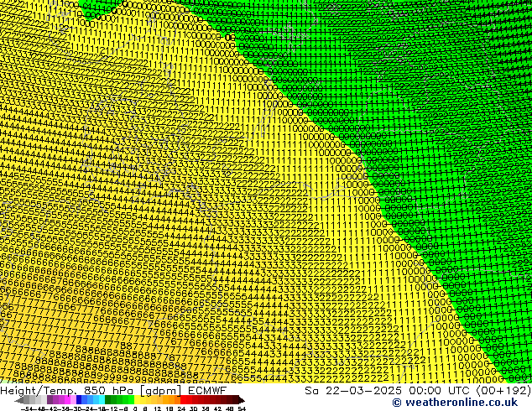Click the '-54' label on the temperature scale

(x=27, y=409)
